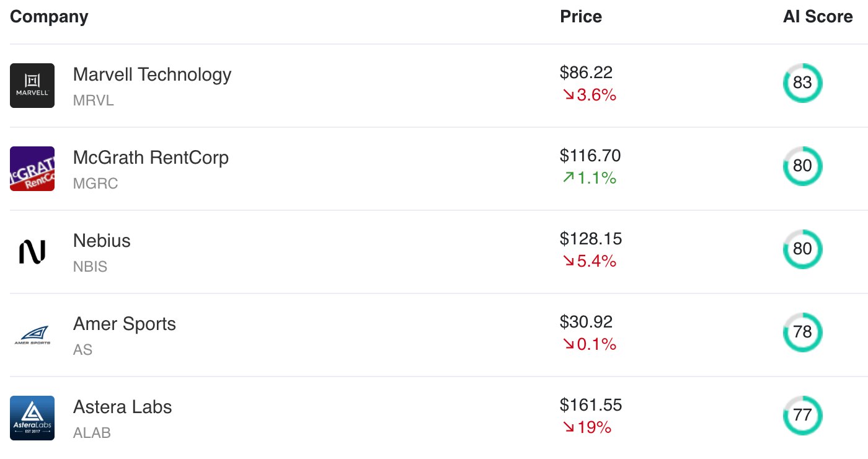Screen dimensions: 868x459
Task: Click the Nebius logo icon
Action: [32, 252]
